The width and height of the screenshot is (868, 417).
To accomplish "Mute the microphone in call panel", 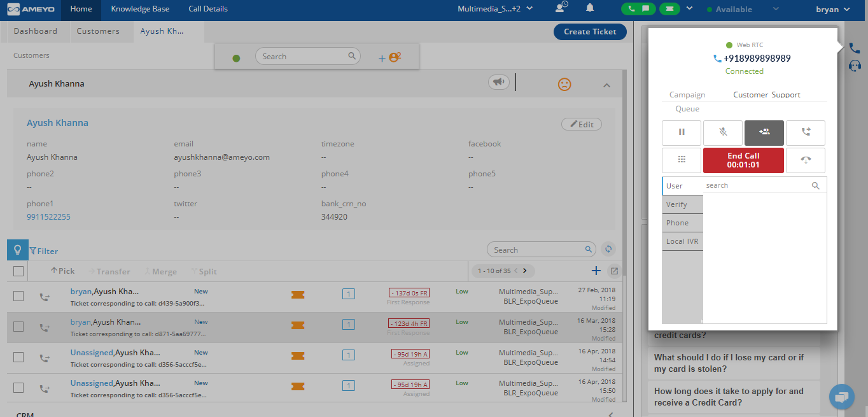I will click(x=722, y=132).
